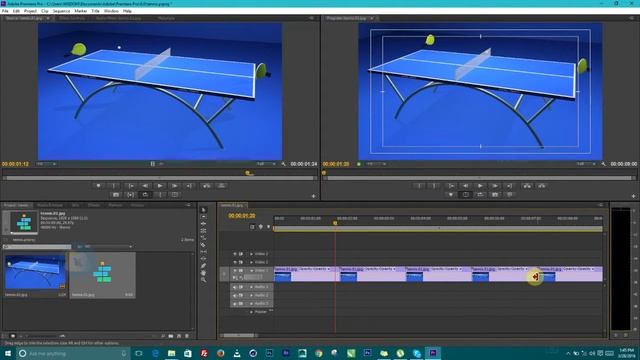
Task: Hide Video 2 track output eye
Action: click(x=235, y=262)
